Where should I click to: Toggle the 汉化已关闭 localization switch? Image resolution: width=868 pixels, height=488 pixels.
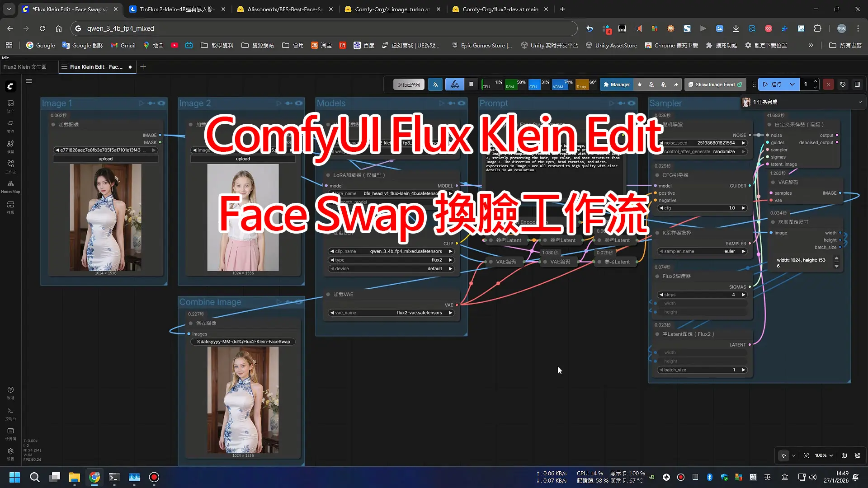pyautogui.click(x=409, y=84)
